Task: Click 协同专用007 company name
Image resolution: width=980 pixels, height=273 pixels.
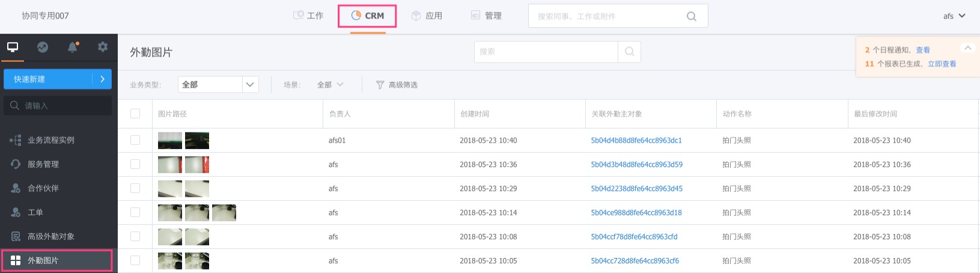Action: point(45,16)
